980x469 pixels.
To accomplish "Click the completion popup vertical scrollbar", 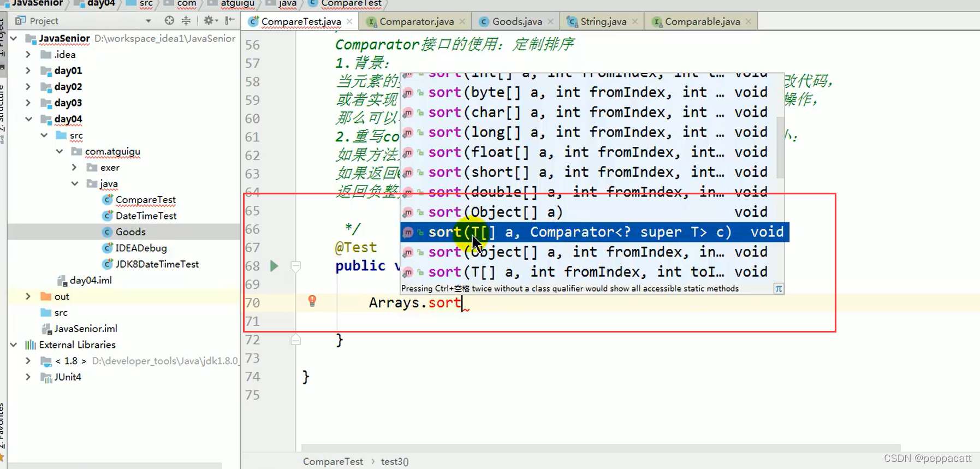I will click(x=780, y=147).
